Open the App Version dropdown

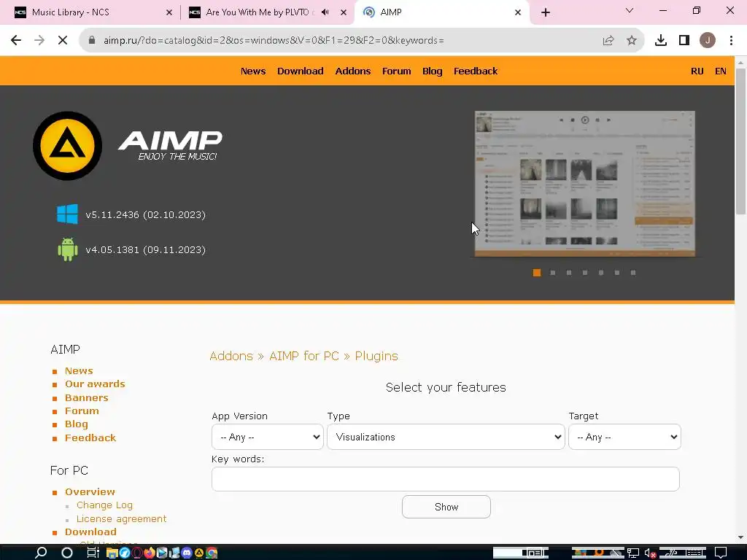pyautogui.click(x=267, y=437)
